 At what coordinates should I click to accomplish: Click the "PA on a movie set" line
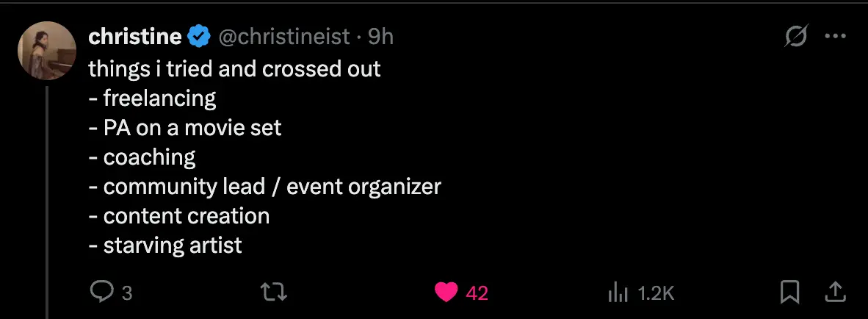click(192, 128)
